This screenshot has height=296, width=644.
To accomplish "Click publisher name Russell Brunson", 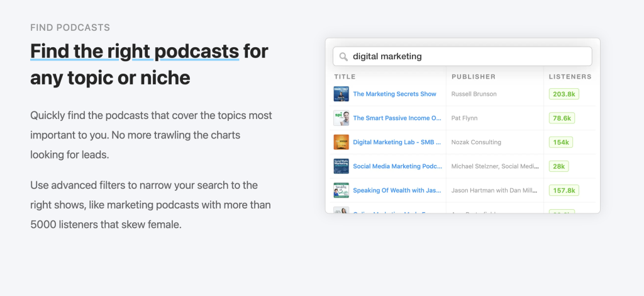I will click(474, 94).
